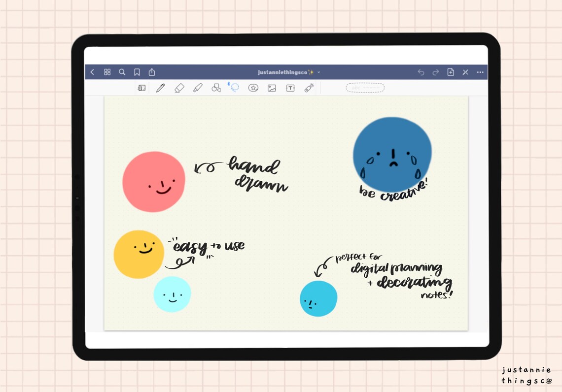This screenshot has height=392, width=562.
Task: Toggle read-only mode with the notebook icon
Action: pos(141,87)
